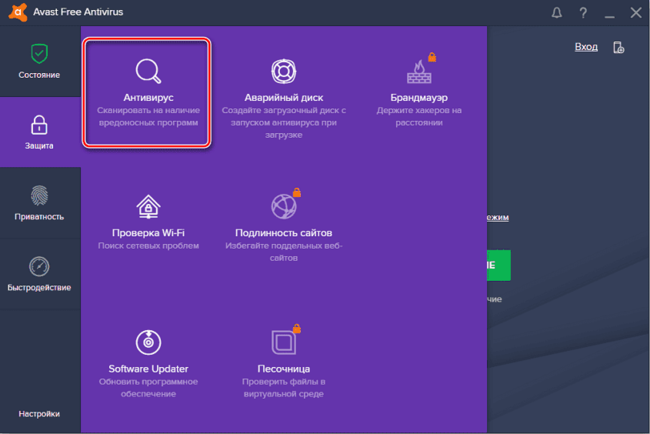Click the Брандмауэр title

click(x=419, y=98)
